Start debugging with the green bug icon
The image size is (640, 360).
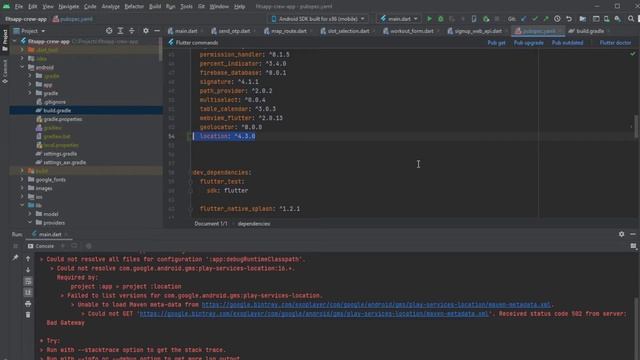[440, 19]
